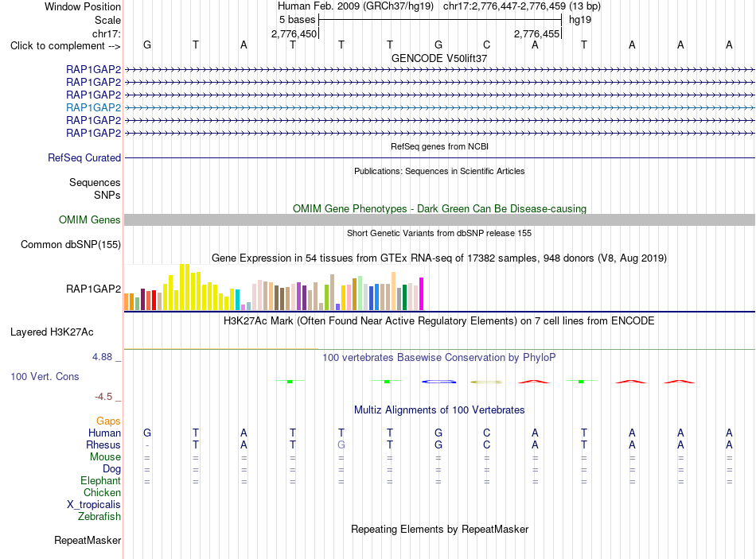This screenshot has height=559, width=756.
Task: Click the 2,776,455 position marker
Action: [536, 33]
